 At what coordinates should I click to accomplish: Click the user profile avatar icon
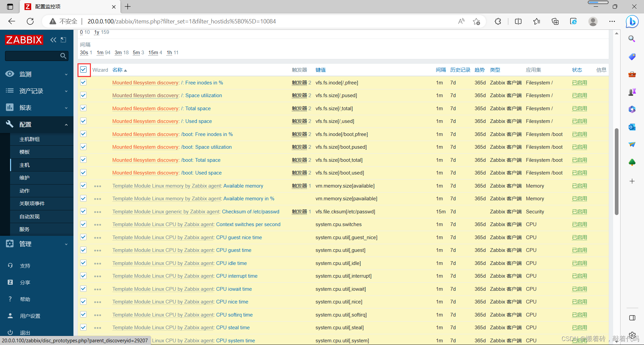[593, 21]
